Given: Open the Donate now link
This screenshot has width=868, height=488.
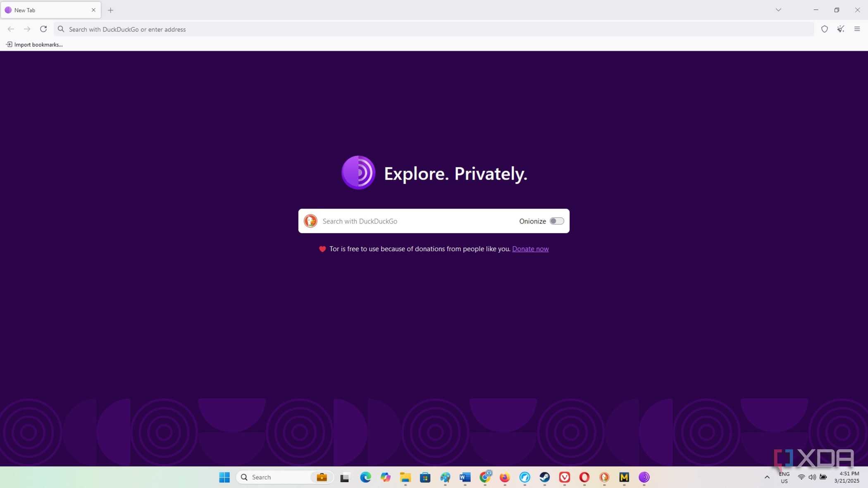Looking at the screenshot, I should coord(530,249).
